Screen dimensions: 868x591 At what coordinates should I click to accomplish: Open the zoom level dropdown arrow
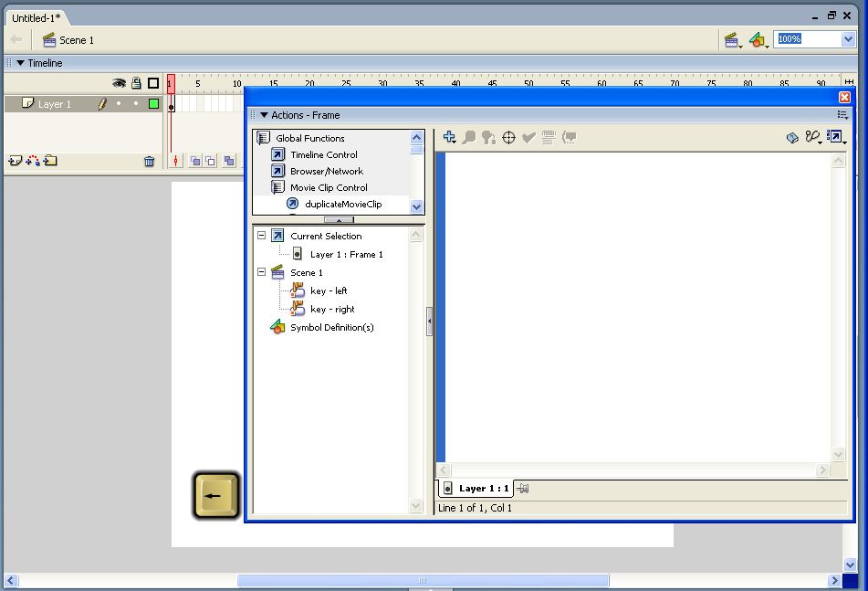click(x=848, y=39)
